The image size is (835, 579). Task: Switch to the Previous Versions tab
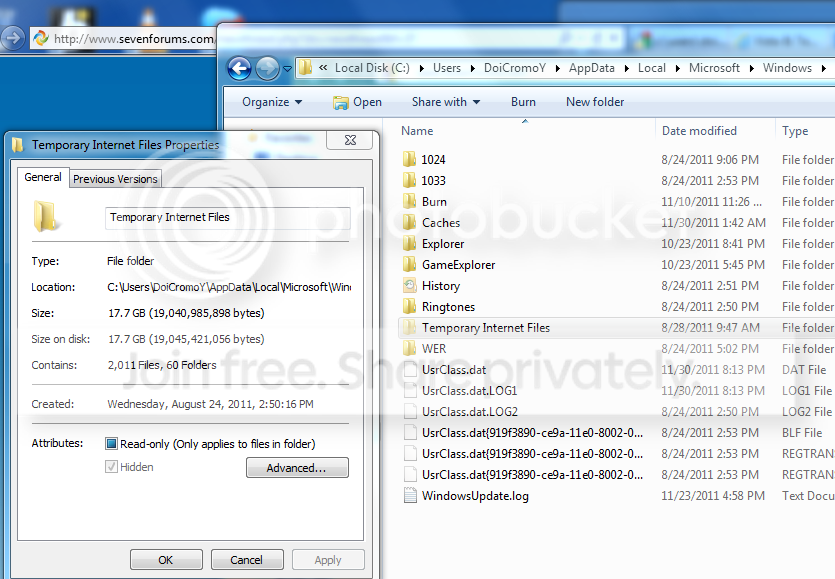point(115,179)
